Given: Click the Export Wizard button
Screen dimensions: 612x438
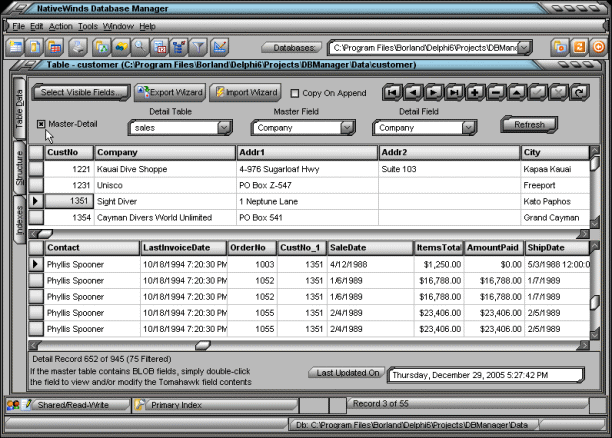Looking at the screenshot, I should click(169, 92).
